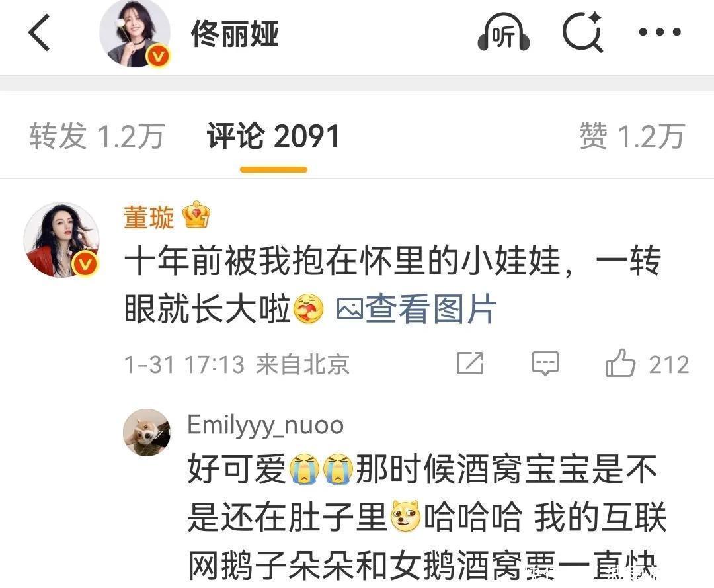Tap the reply bubble icon on 董璇's comment
This screenshot has height=588, width=714.
click(545, 364)
